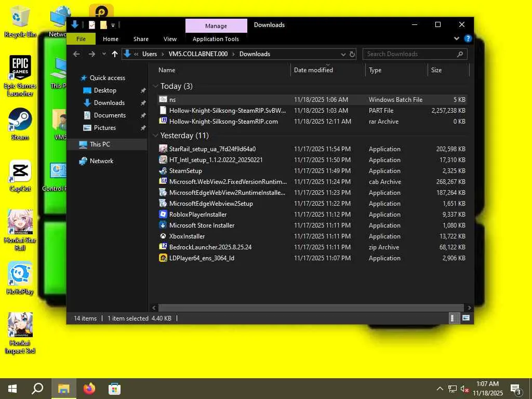Select the Microsoft.WebView2.FixedVersionRuntime cab archive
This screenshot has width=532, height=399.
pyautogui.click(x=312, y=181)
